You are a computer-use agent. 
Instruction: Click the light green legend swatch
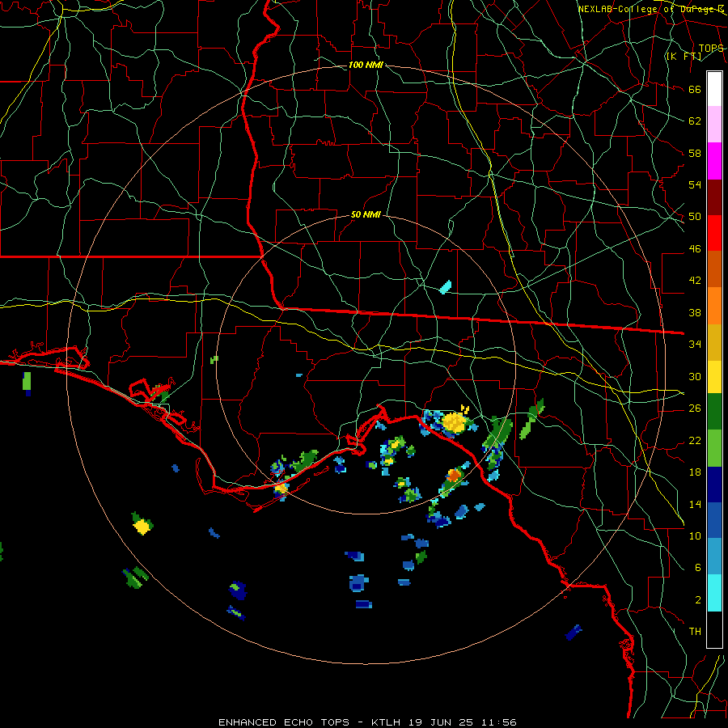pos(714,448)
